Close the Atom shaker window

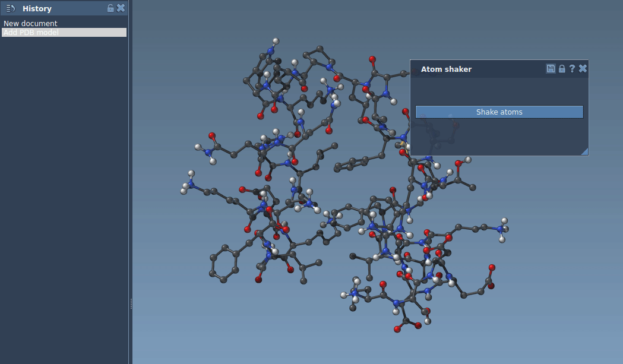click(x=582, y=68)
